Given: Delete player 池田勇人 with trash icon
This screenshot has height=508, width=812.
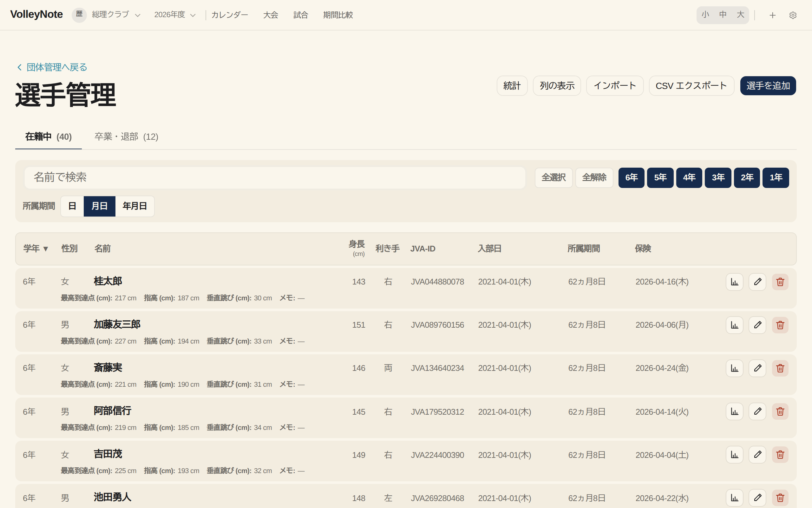Looking at the screenshot, I should [780, 498].
